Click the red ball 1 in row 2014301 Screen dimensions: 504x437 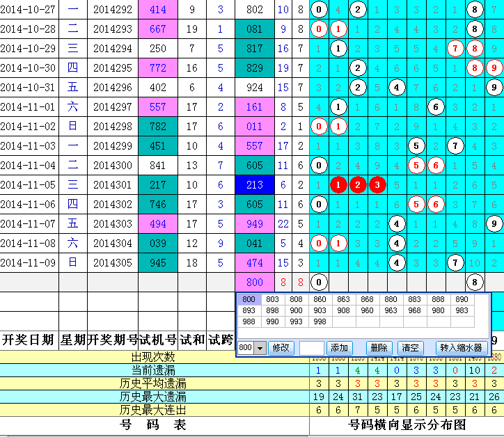click(x=338, y=185)
